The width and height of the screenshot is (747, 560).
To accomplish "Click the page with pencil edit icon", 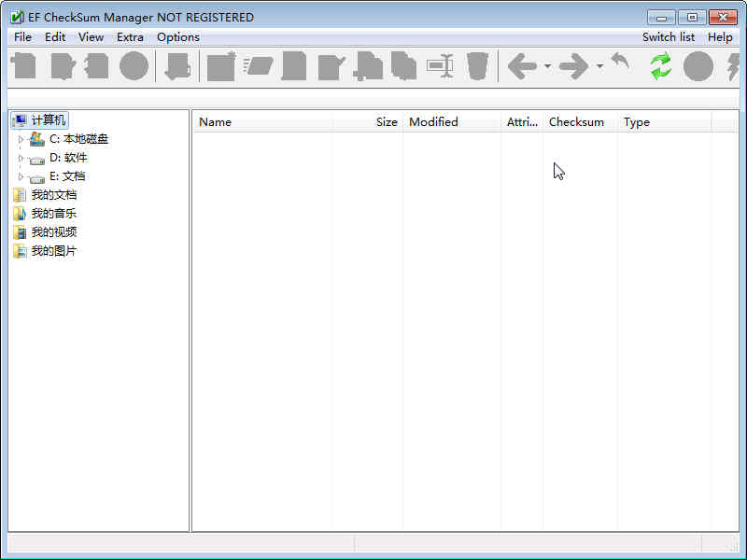I will (331, 66).
